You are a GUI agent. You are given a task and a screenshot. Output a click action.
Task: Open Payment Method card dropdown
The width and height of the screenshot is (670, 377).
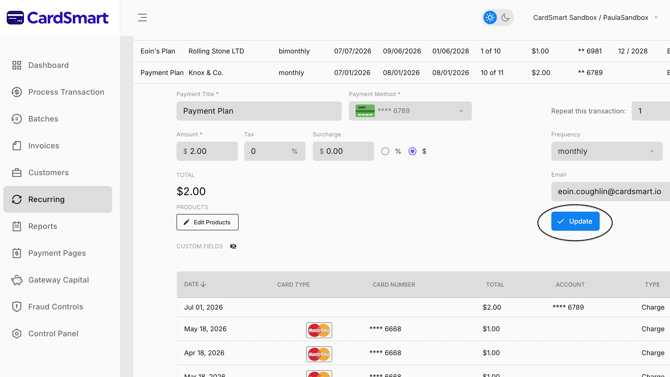pos(410,111)
